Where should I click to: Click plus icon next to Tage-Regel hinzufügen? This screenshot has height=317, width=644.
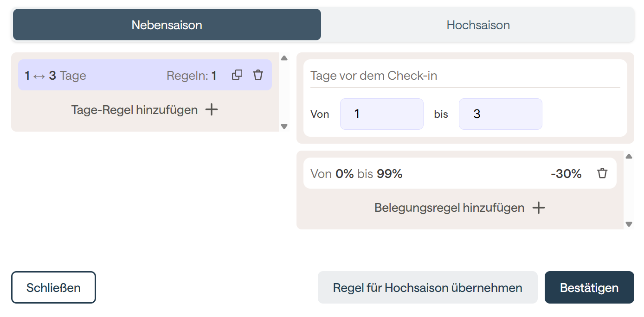212,110
